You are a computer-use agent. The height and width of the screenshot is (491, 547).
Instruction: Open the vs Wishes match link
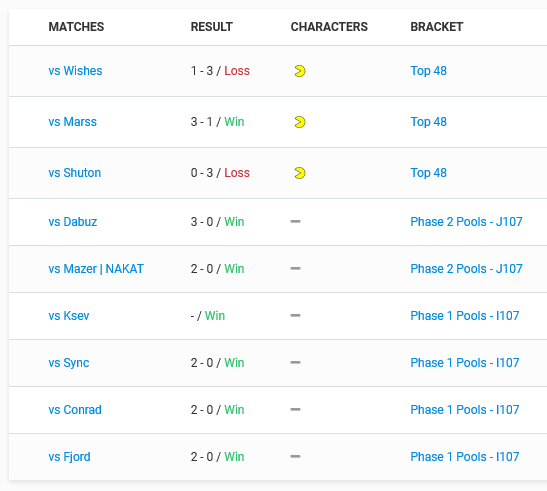pos(75,71)
